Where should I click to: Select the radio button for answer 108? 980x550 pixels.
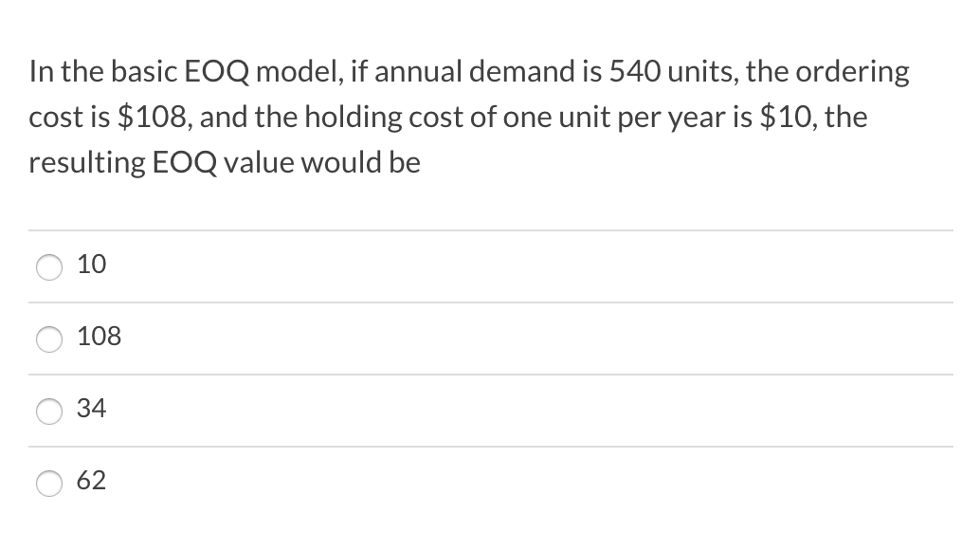[49, 339]
